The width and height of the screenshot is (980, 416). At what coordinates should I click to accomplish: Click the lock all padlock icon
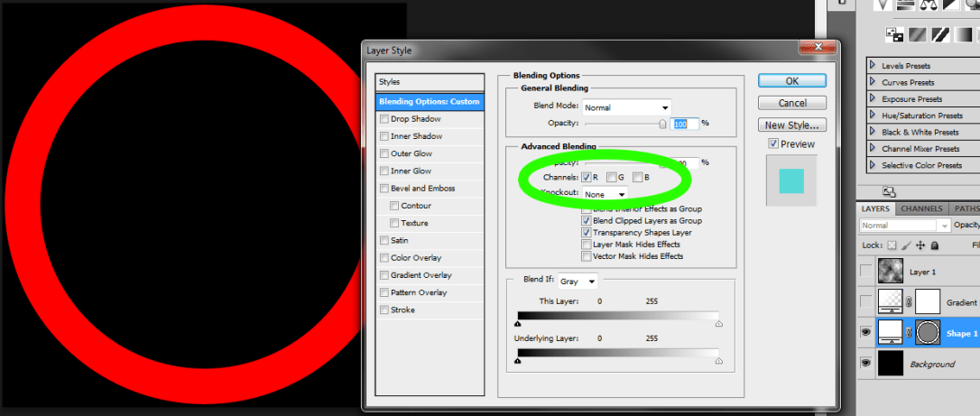[x=935, y=245]
